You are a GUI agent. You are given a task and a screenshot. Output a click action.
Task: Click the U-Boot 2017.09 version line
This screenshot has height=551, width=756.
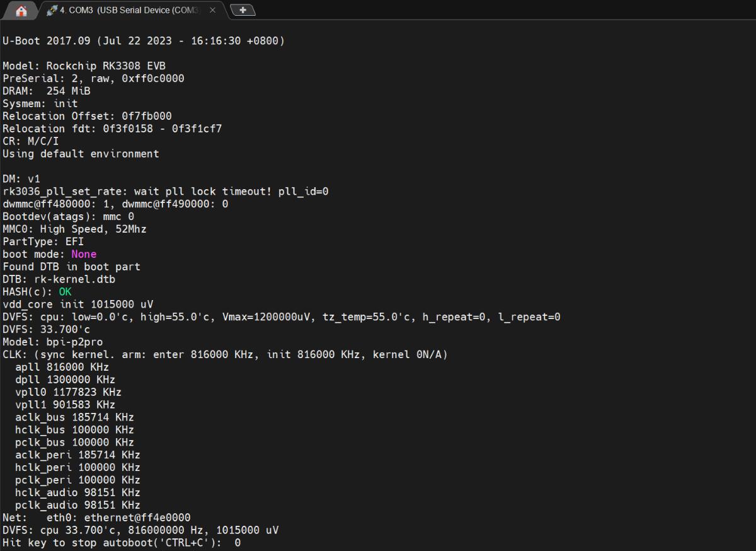(x=144, y=41)
